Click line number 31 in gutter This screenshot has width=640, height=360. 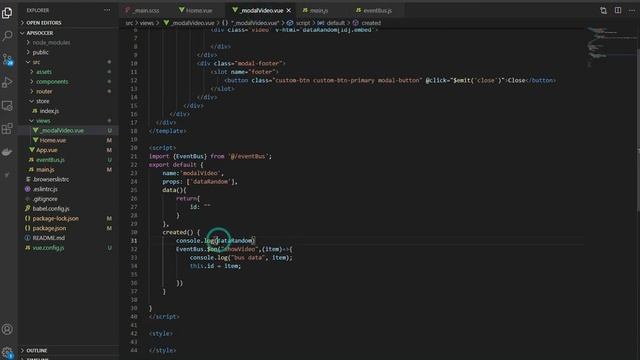tap(134, 241)
